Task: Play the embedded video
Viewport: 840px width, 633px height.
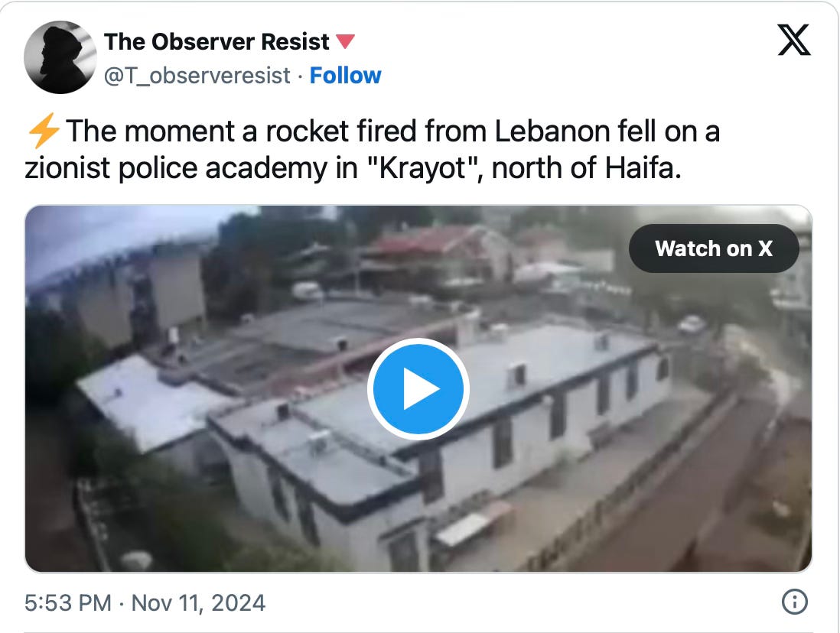Action: tap(418, 389)
